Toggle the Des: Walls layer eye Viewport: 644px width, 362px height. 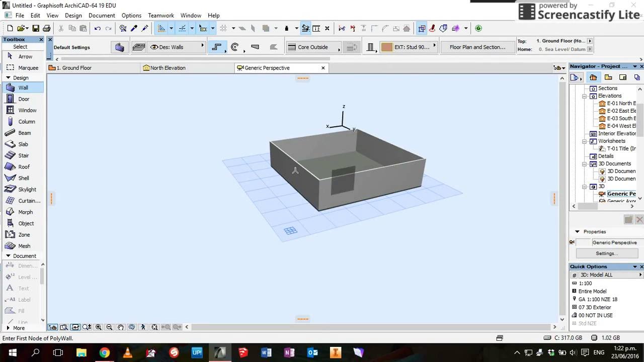click(154, 47)
